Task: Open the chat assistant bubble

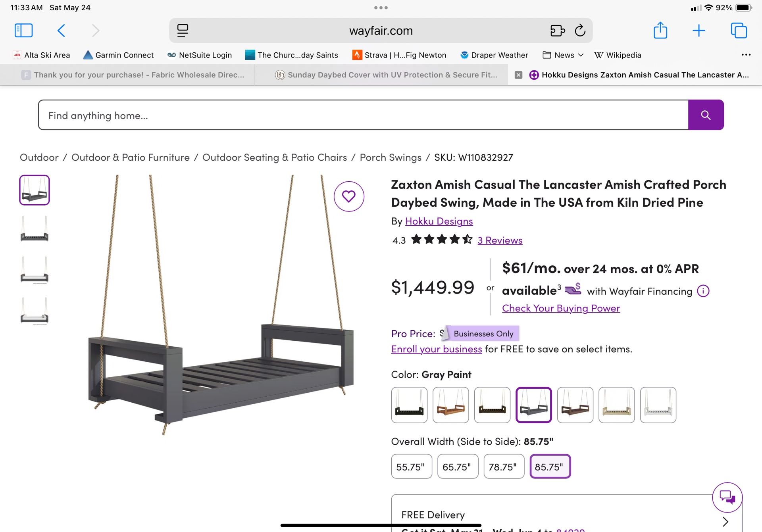Action: [727, 497]
